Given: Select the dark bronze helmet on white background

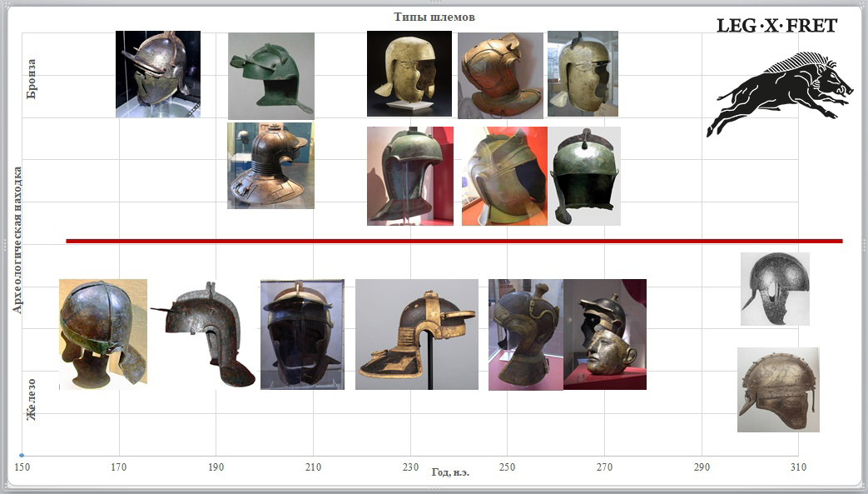Looking at the screenshot, I should coord(584,176).
